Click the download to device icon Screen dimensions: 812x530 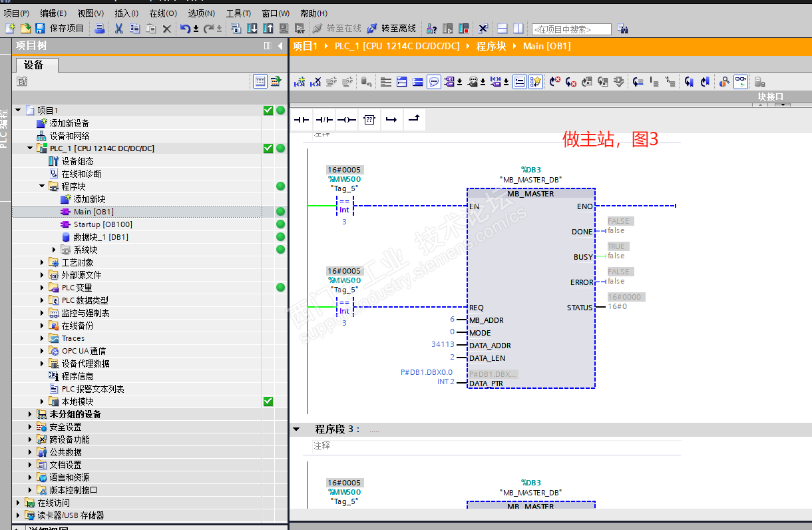(252, 29)
